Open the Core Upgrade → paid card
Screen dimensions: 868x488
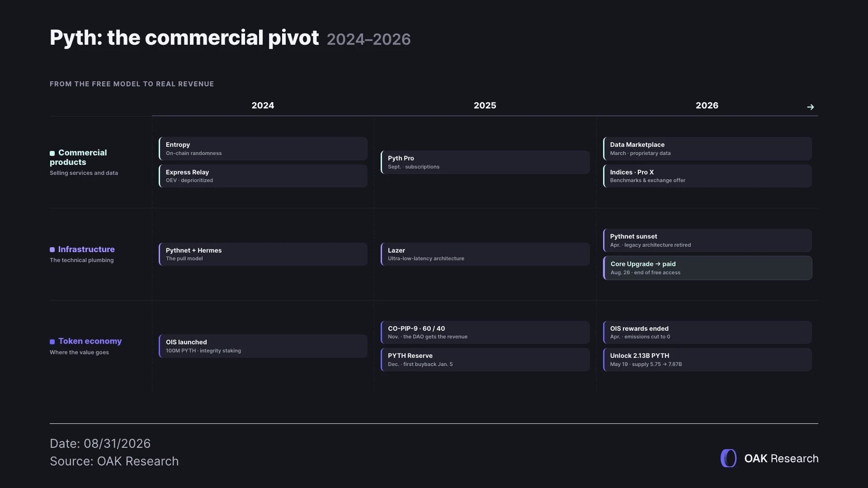(x=708, y=268)
